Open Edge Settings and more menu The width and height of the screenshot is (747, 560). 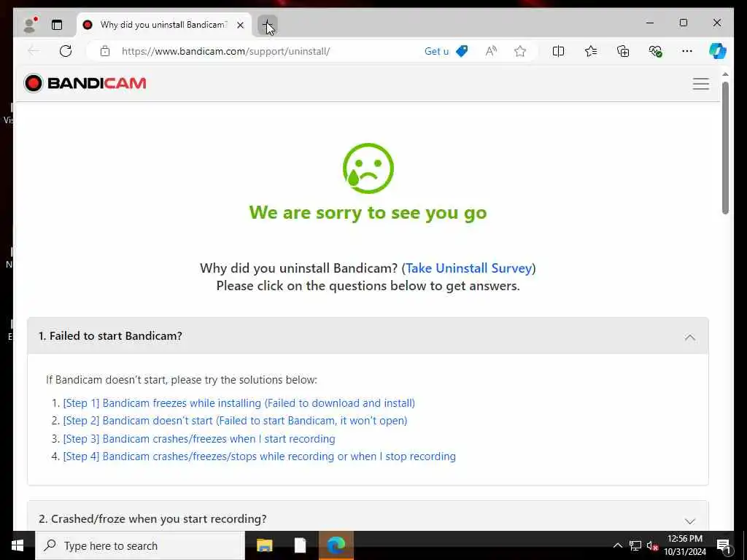point(687,51)
